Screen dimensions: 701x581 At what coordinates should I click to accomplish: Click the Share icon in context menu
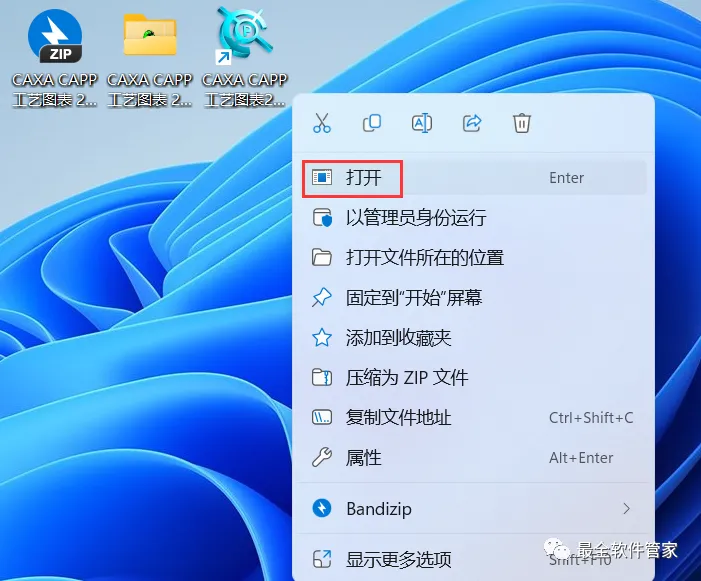pyautogui.click(x=472, y=123)
